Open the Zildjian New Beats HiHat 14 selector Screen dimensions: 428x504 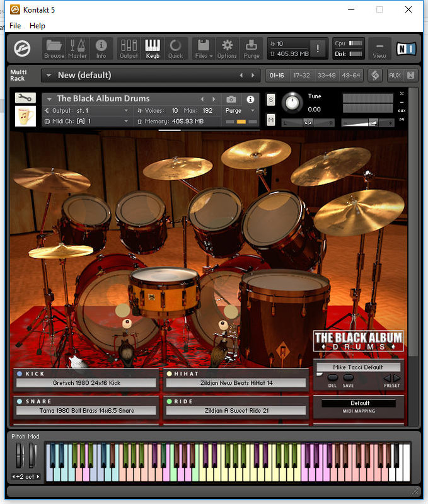click(236, 383)
